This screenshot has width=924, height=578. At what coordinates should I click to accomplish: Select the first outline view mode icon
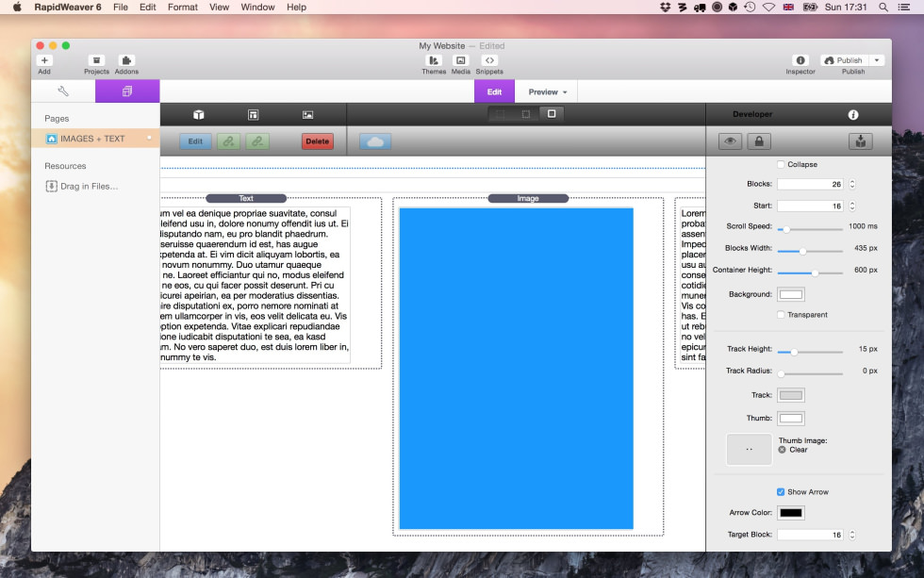pos(500,114)
